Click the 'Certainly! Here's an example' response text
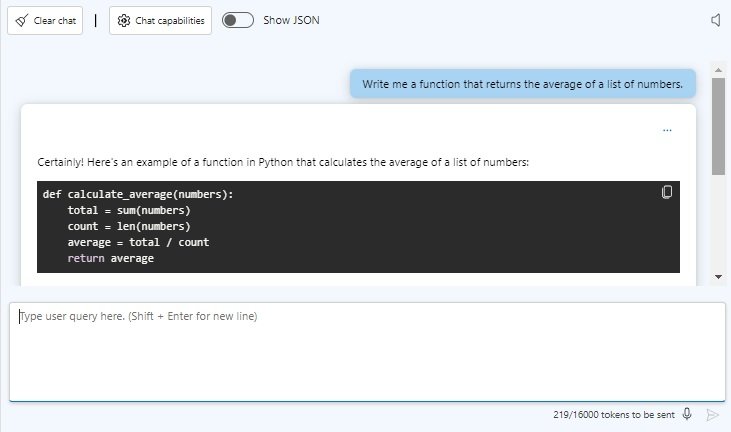This screenshot has width=731, height=432. 283,162
